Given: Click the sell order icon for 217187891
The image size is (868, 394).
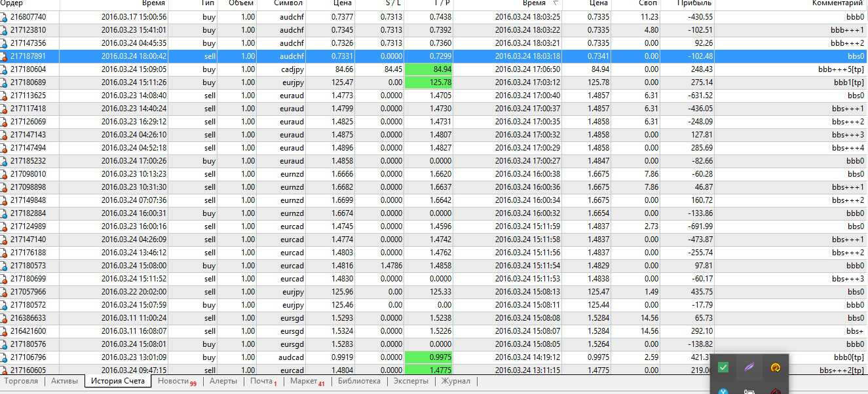Looking at the screenshot, I should pyautogui.click(x=5, y=56).
